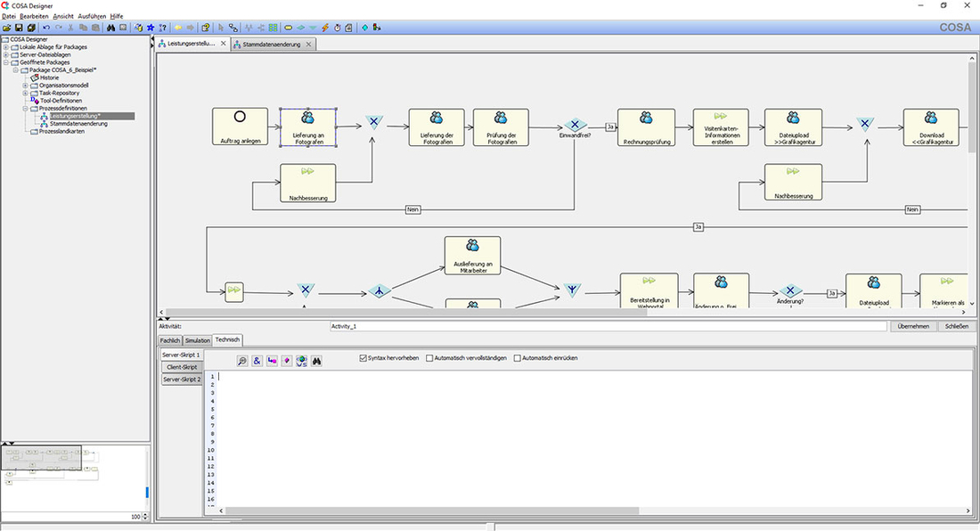
Task: Switch to the Simulation tab
Action: [x=197, y=340]
